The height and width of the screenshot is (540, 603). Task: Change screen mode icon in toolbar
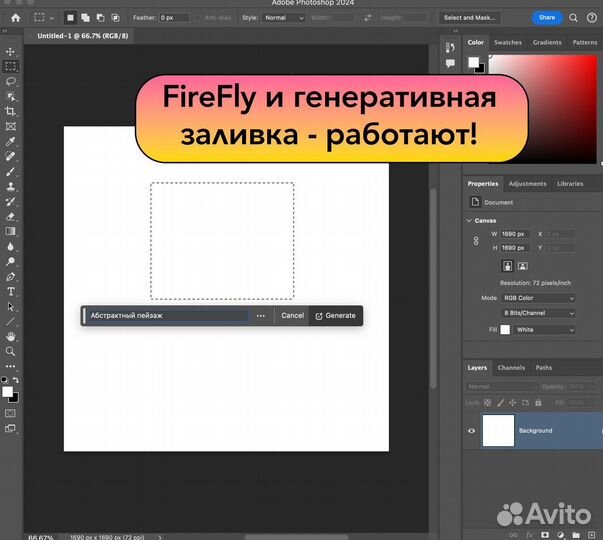click(x=10, y=428)
